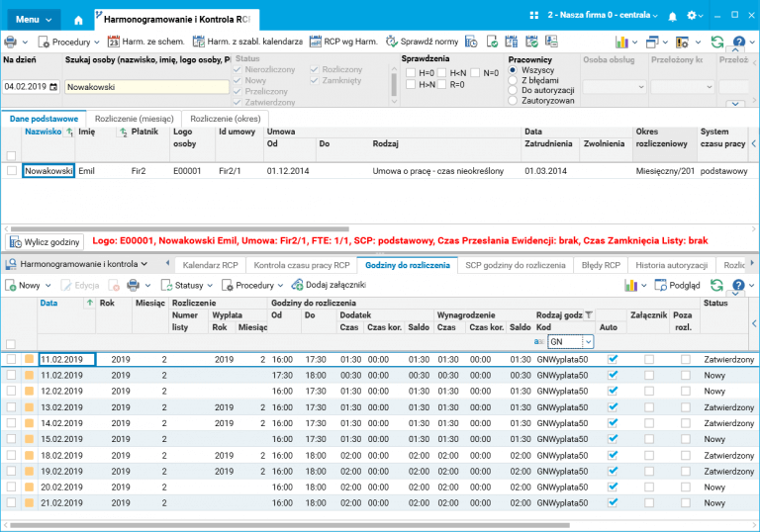Click the Harm. ze schem. calendar icon
Screen dimensions: 760x532
pyautogui.click(x=114, y=42)
